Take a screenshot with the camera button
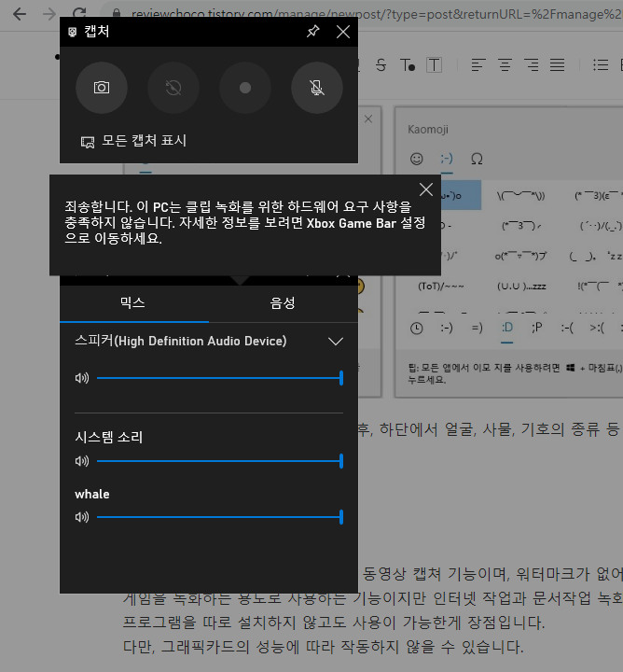Image resolution: width=623 pixels, height=672 pixels. point(102,88)
